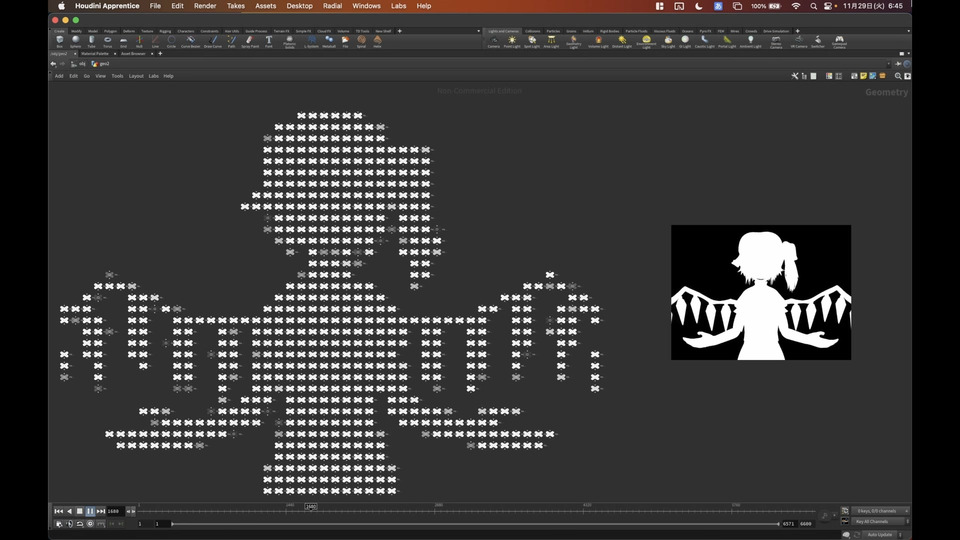Click the timeline current frame marker

pos(311,507)
